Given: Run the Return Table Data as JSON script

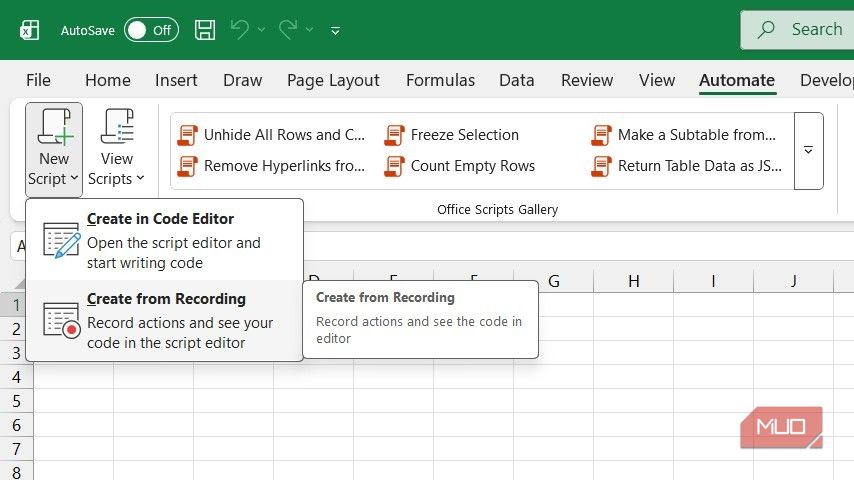Looking at the screenshot, I should [687, 166].
